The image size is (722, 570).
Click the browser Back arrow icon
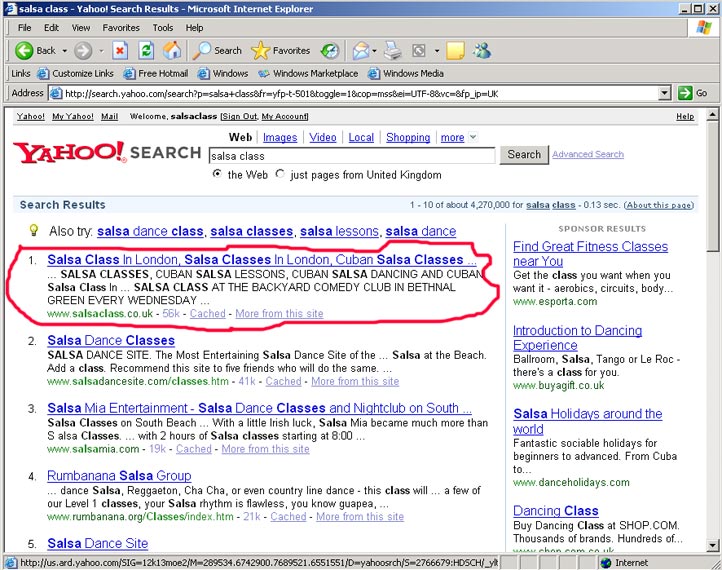pos(24,50)
